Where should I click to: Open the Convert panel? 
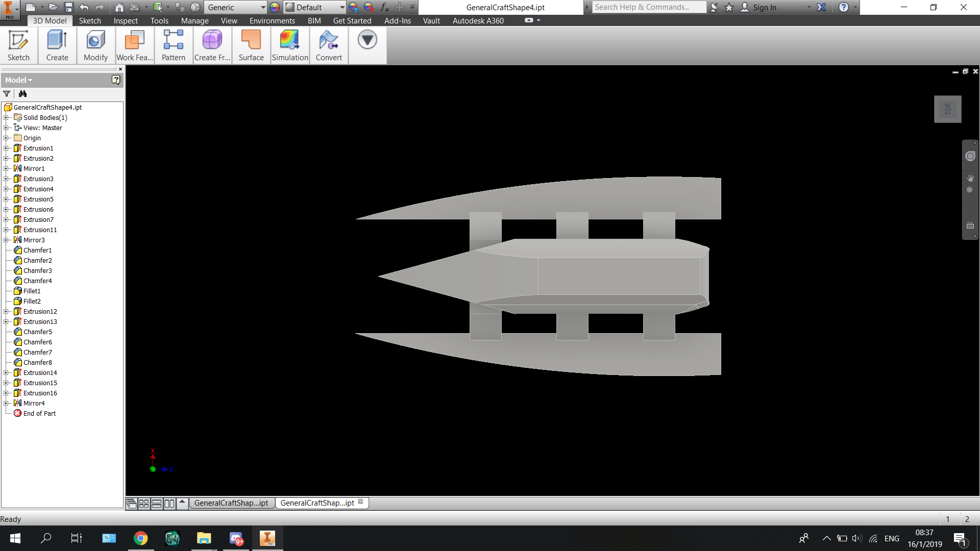pyautogui.click(x=329, y=45)
